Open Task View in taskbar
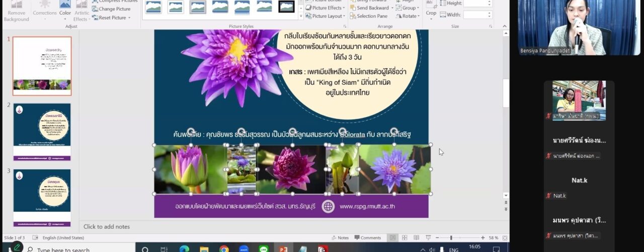This screenshot has width=644, height=252. coord(164,249)
